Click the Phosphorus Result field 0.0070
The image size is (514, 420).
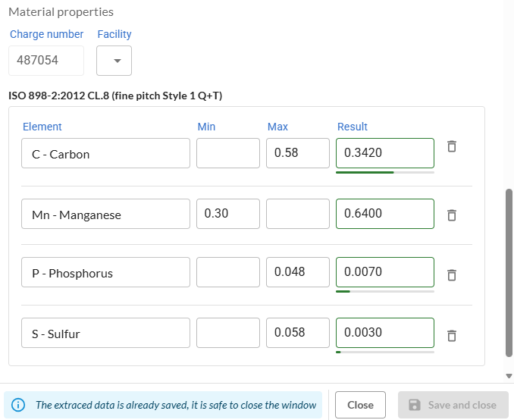click(x=384, y=272)
